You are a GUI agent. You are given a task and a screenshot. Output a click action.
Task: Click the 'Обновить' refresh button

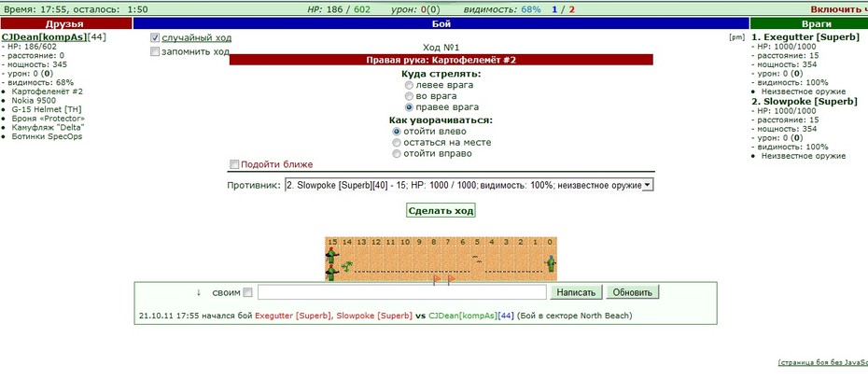pyautogui.click(x=633, y=292)
